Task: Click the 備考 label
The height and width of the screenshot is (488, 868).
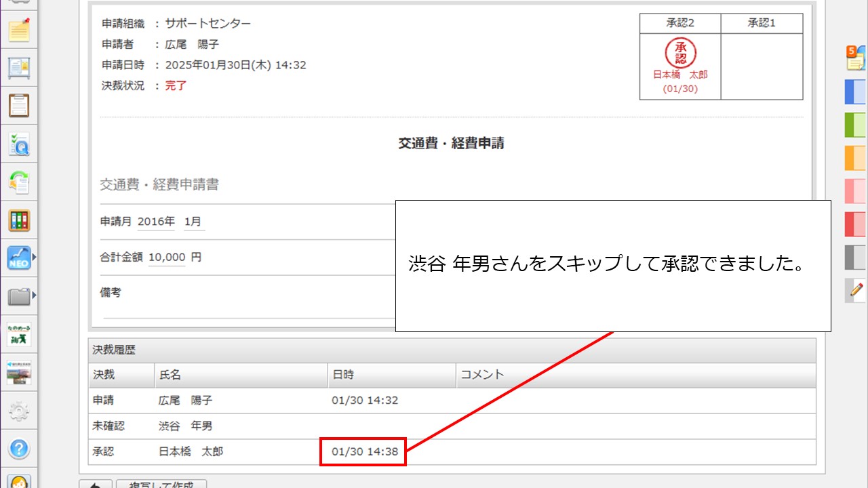Action: coord(111,293)
